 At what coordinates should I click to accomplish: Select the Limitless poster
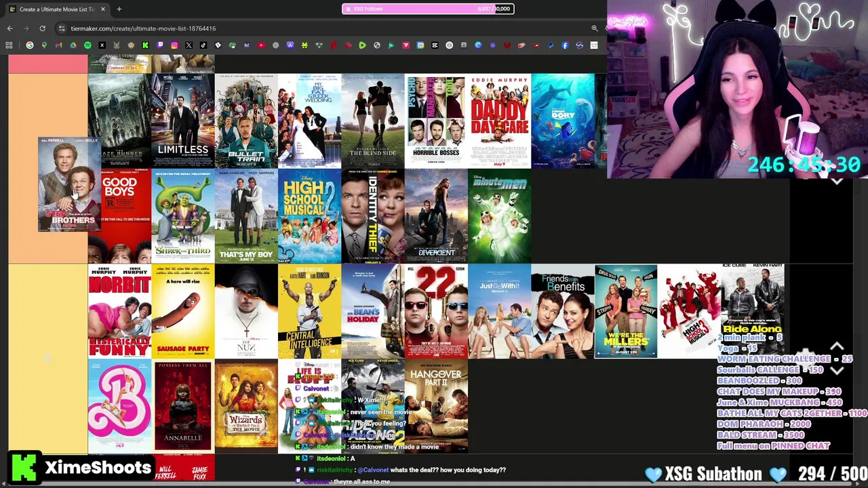coord(183,121)
